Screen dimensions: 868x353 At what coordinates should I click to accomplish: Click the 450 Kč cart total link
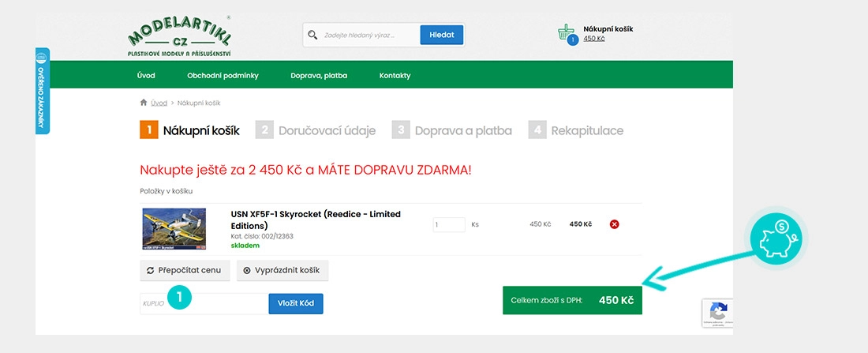594,39
